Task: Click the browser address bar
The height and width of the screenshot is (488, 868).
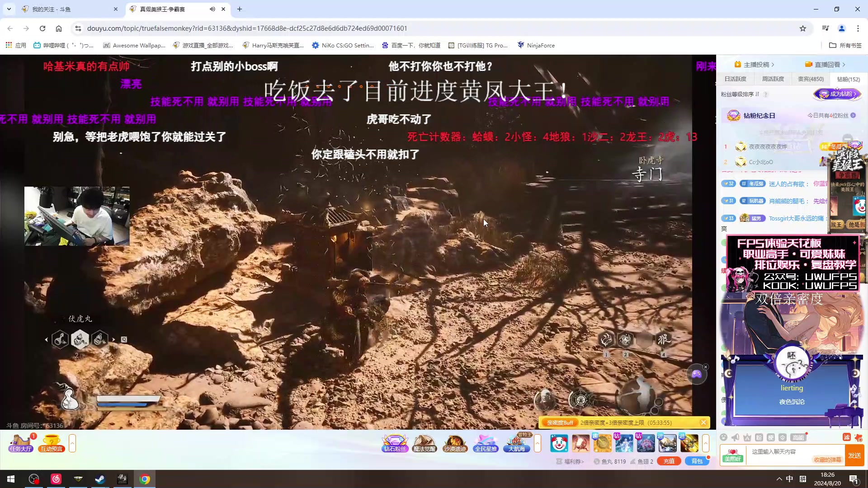Action: click(x=434, y=28)
